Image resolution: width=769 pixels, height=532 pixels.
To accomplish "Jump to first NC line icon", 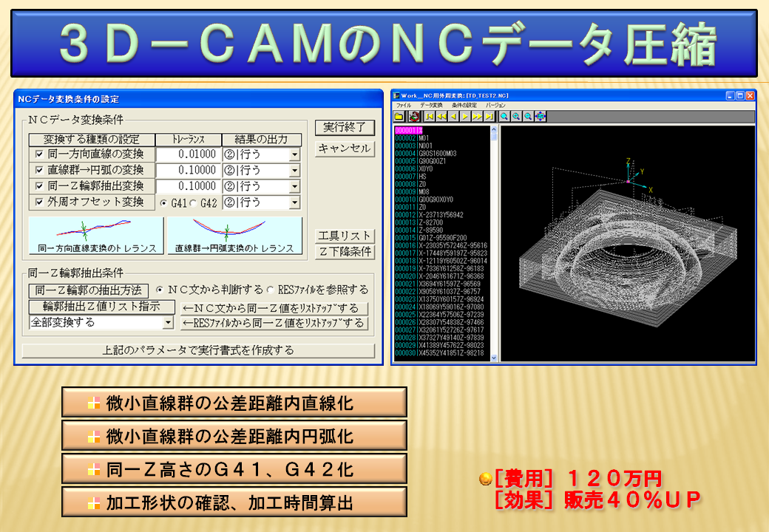I will pyautogui.click(x=430, y=116).
